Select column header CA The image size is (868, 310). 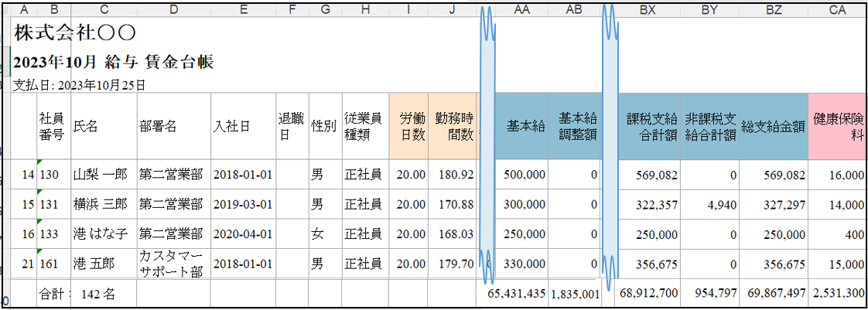(836, 9)
